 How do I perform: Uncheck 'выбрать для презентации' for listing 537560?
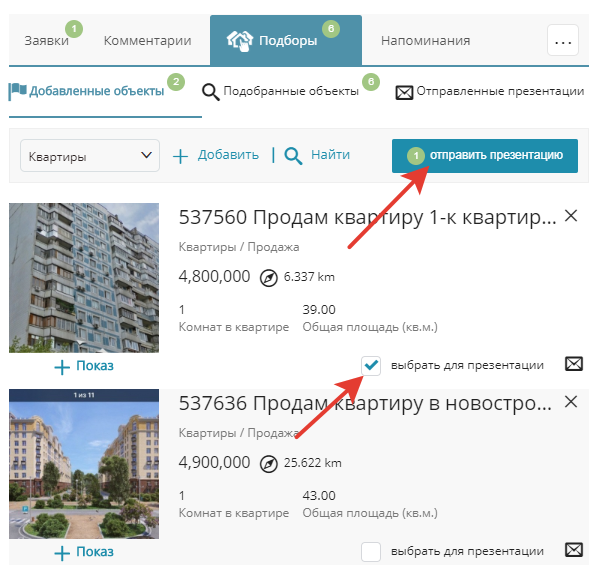coord(371,365)
